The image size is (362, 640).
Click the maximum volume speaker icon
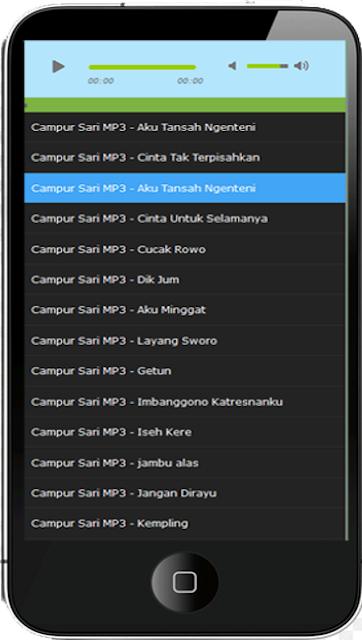click(x=301, y=66)
